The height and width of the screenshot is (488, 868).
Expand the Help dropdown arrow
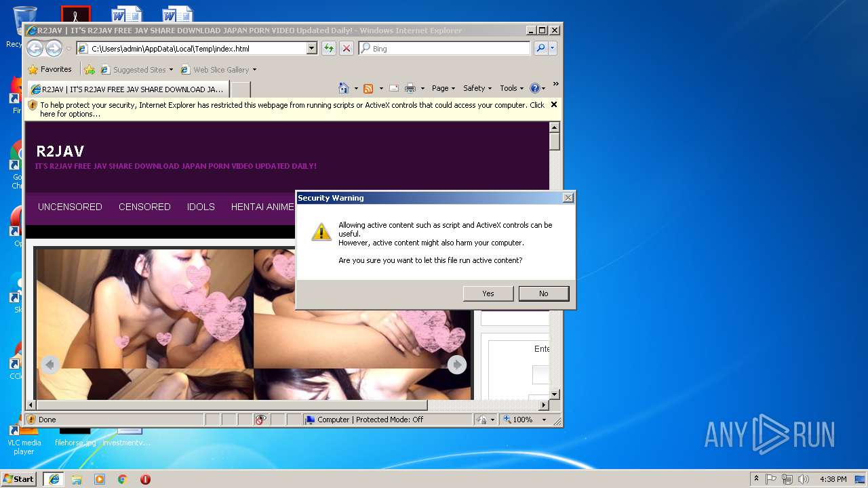(x=543, y=88)
